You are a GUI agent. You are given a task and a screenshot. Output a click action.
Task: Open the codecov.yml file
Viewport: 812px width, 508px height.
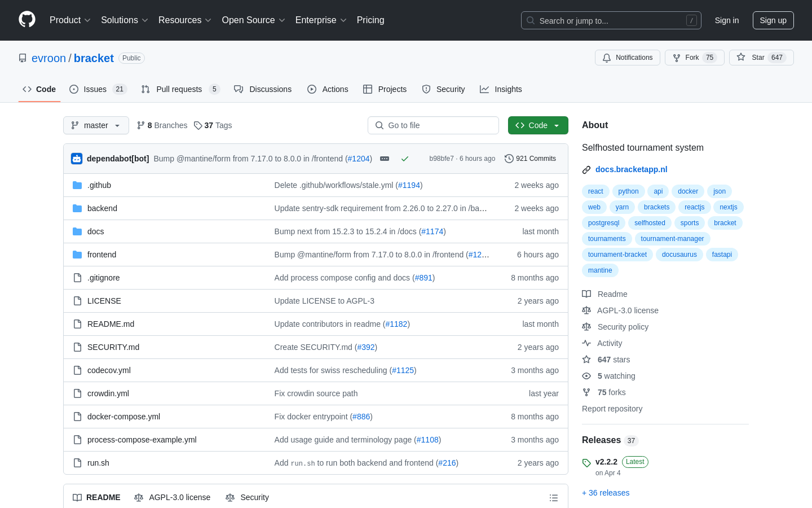[x=109, y=370]
